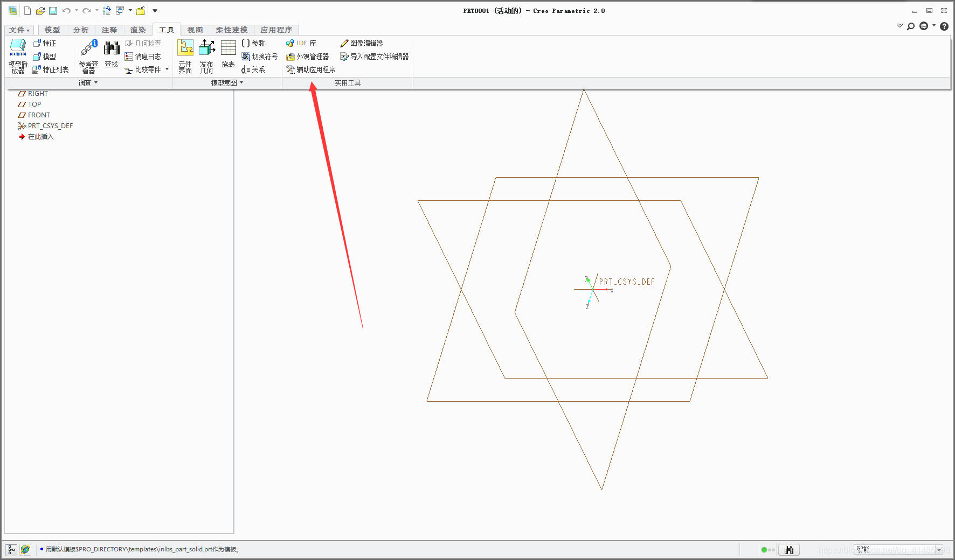
Task: Open the 模型播放器 model player tool
Action: pos(18,55)
